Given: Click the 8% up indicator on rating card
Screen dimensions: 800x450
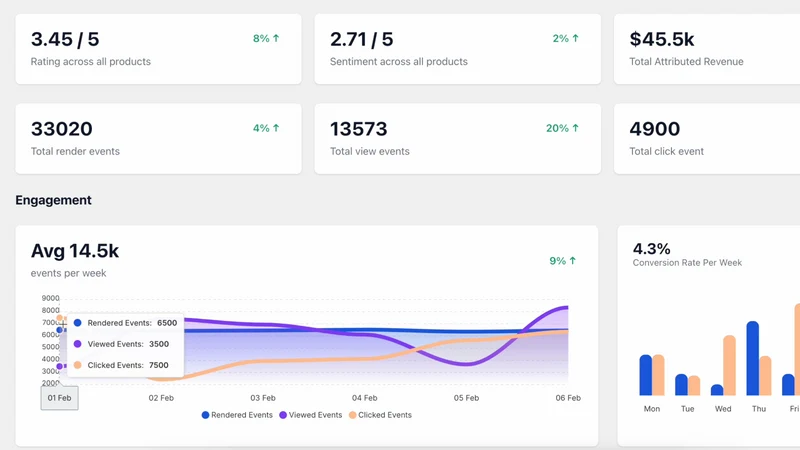Looking at the screenshot, I should (x=266, y=38).
